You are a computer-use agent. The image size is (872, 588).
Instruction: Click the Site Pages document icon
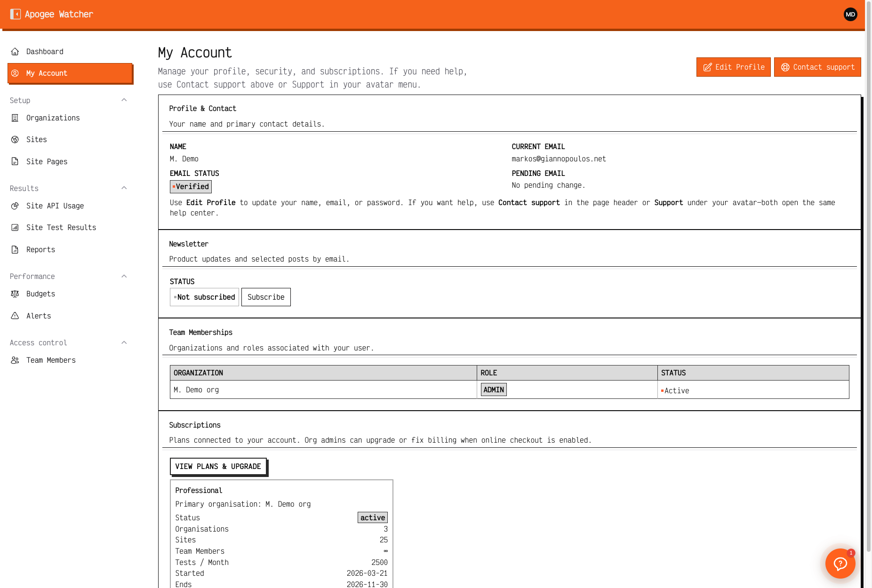[15, 161]
